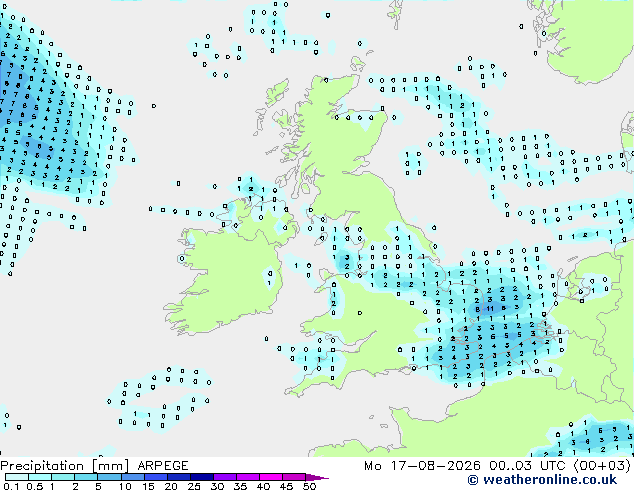
Task: Click the '50' legend scale label
Action: 309,486
